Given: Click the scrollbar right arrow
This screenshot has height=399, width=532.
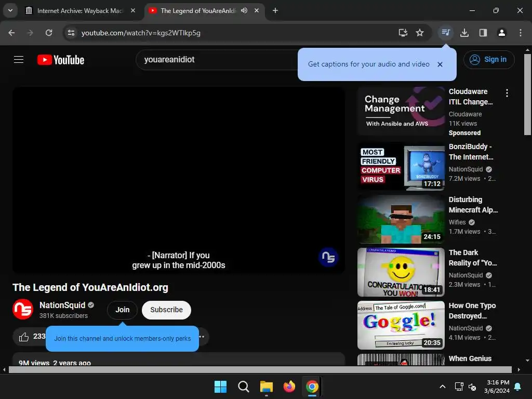Looking at the screenshot, I should (519, 369).
